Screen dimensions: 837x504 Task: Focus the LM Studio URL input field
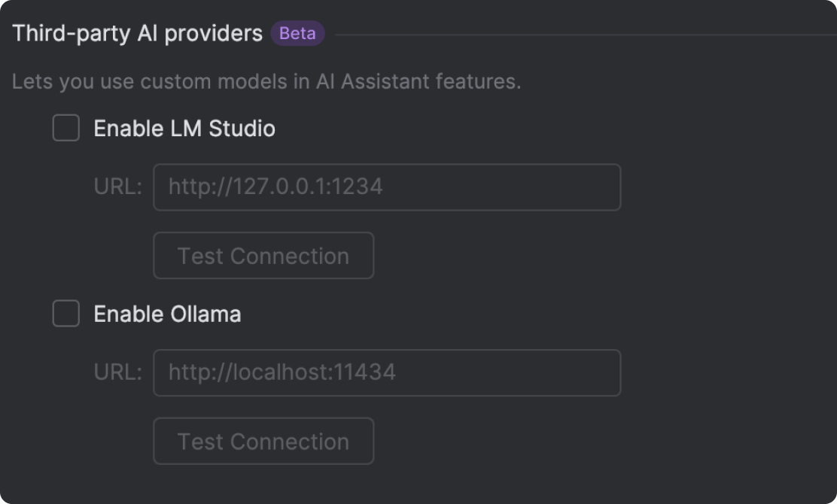(387, 187)
